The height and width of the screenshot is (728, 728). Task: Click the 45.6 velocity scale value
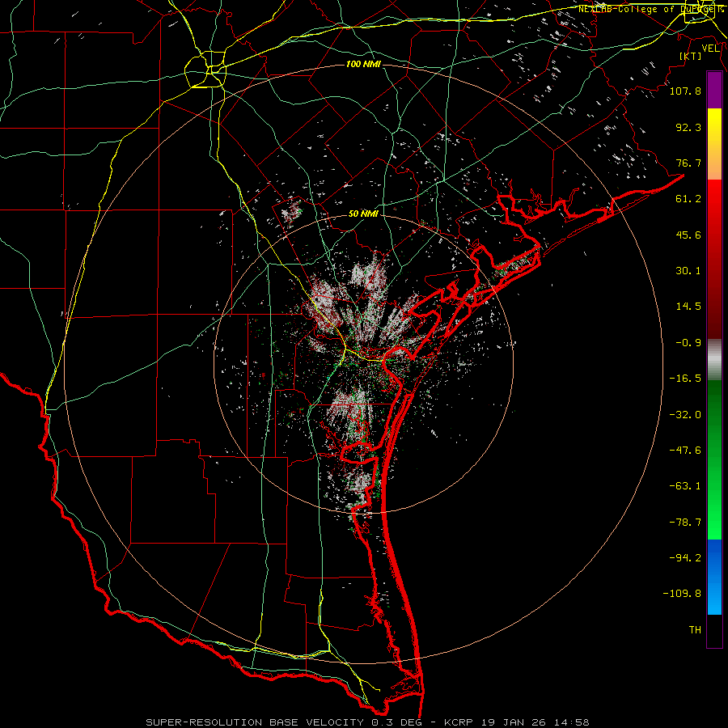[x=688, y=235]
